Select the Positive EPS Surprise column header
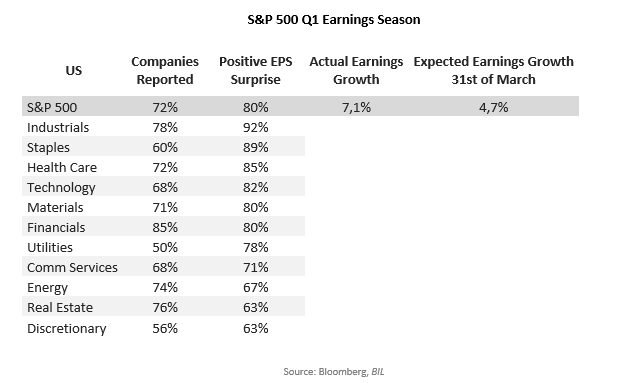This screenshot has height=388, width=617. click(x=255, y=70)
